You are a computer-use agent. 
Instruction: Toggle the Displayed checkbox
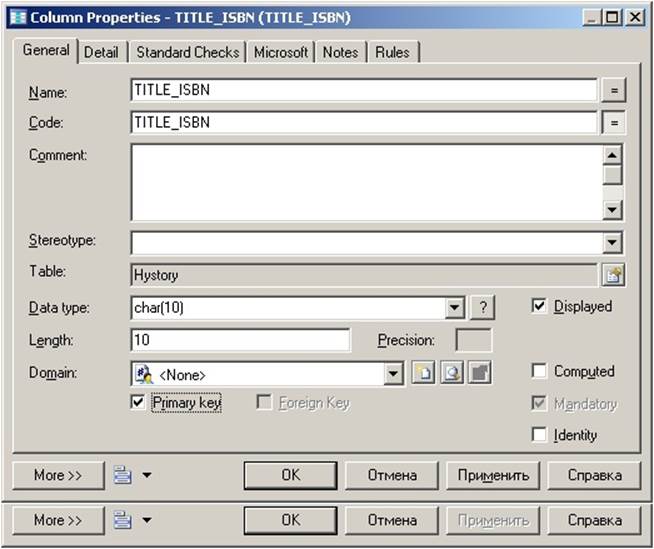pyautogui.click(x=538, y=306)
